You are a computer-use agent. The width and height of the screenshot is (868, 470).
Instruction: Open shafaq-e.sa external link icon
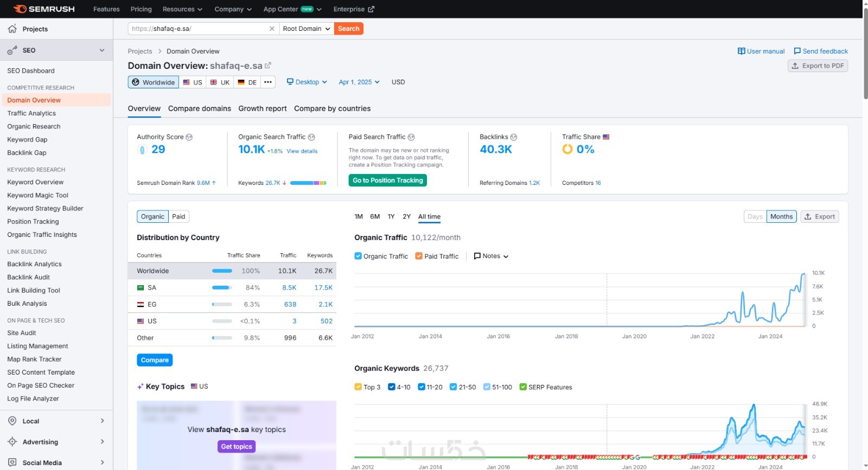(x=268, y=66)
